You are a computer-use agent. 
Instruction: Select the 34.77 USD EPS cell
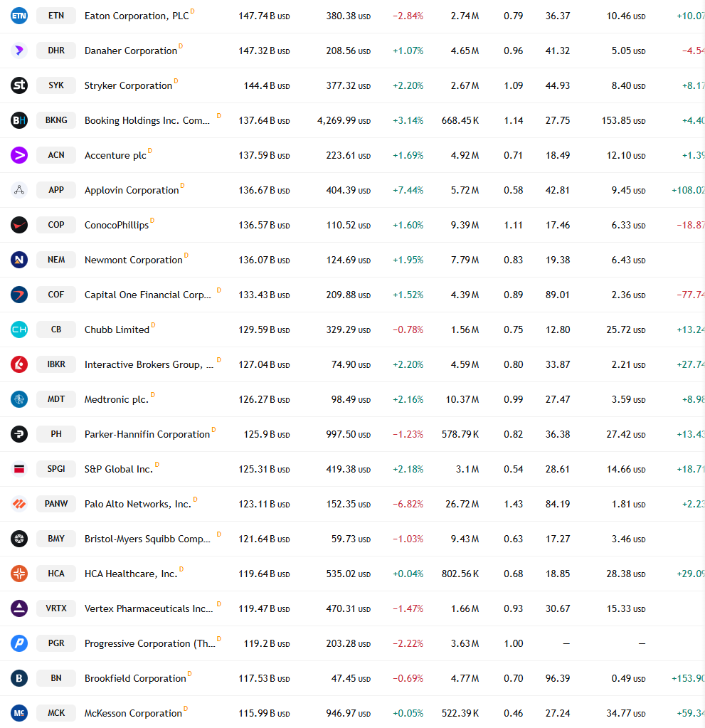coord(626,713)
